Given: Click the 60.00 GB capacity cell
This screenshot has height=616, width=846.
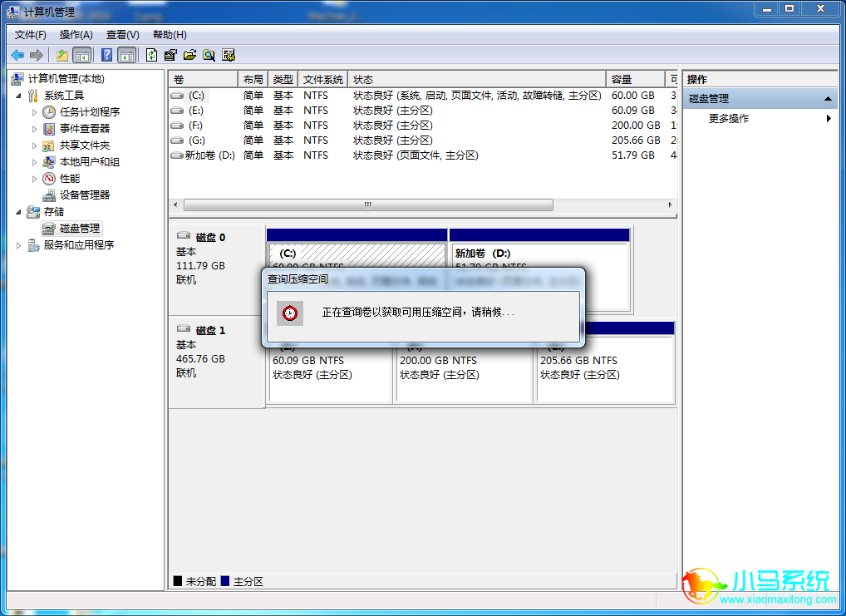Looking at the screenshot, I should pyautogui.click(x=633, y=96).
